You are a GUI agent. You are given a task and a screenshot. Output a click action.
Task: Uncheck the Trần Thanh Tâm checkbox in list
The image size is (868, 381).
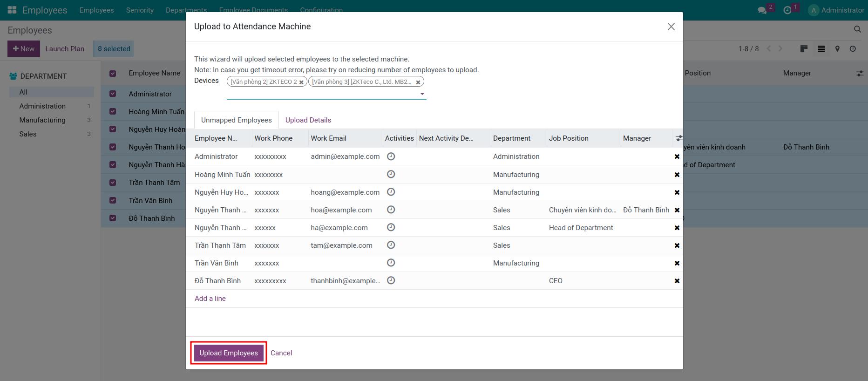click(x=113, y=183)
